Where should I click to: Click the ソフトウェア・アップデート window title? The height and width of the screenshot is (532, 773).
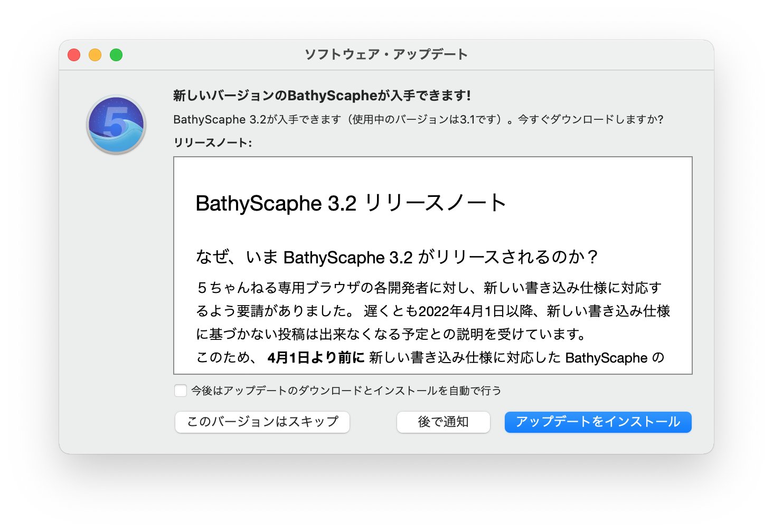tap(386, 54)
